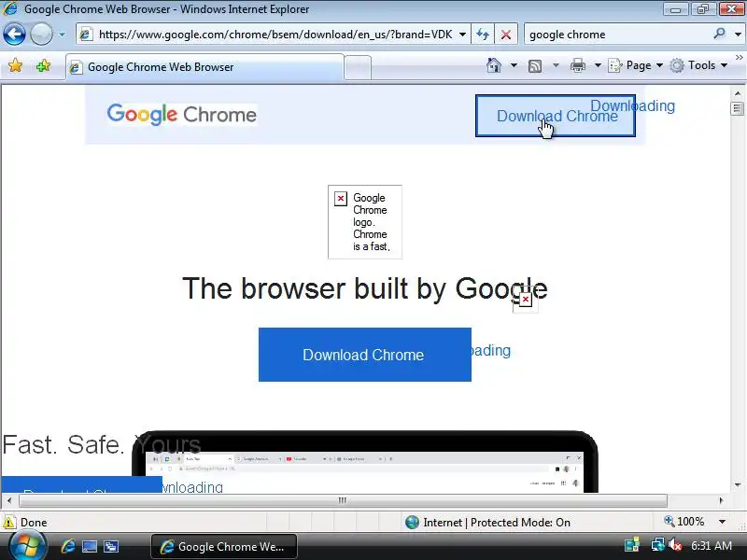
Task: Open the Windows Start orb
Action: tap(26, 546)
